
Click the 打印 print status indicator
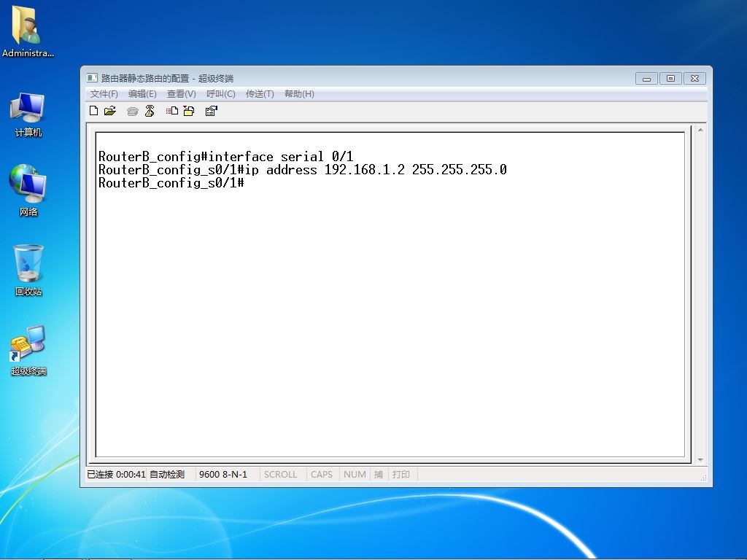pyautogui.click(x=400, y=474)
